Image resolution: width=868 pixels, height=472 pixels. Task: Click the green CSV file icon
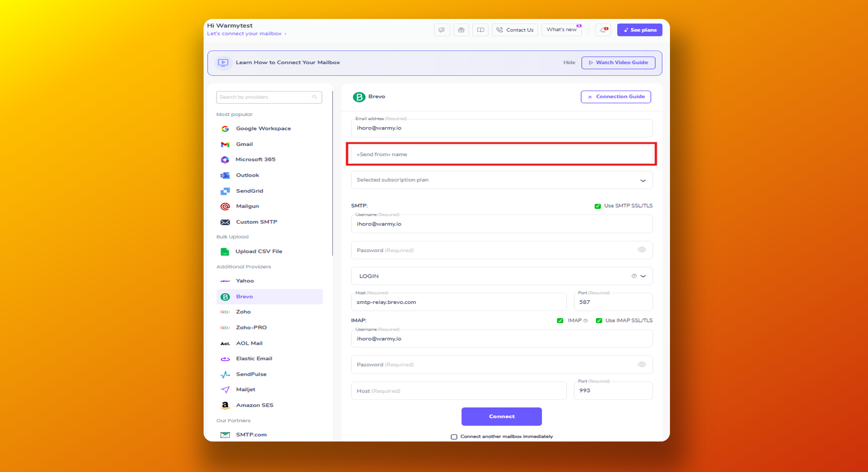pos(225,251)
